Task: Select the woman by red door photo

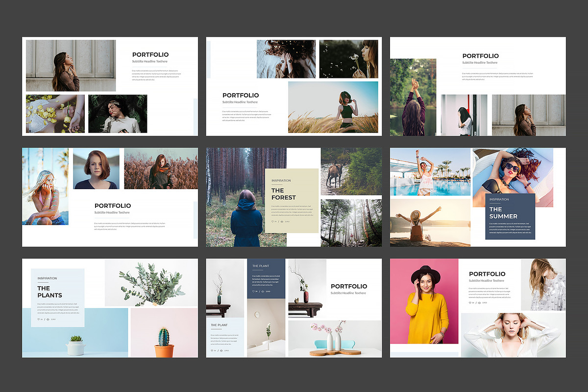Action: tap(464, 115)
